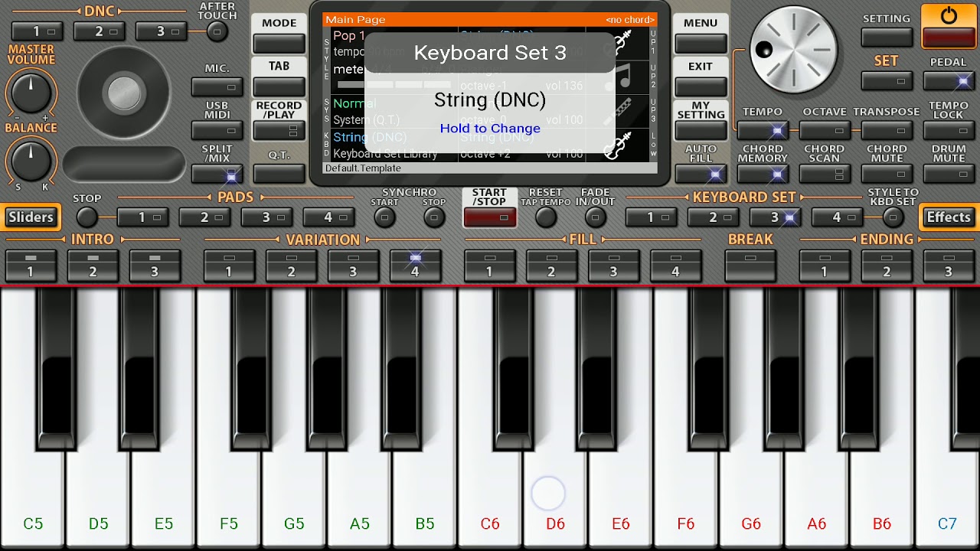Toggle DNC button 3
980x551 pixels.
coord(162,31)
